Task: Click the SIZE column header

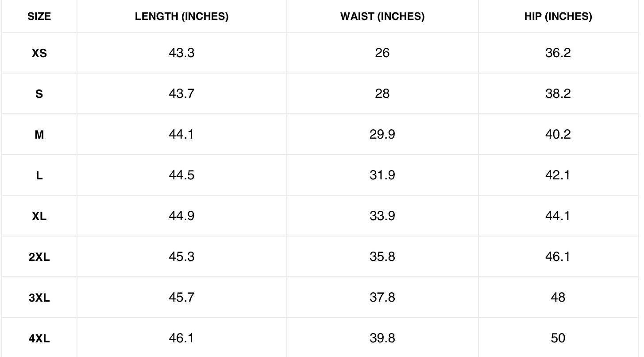Action: click(39, 17)
